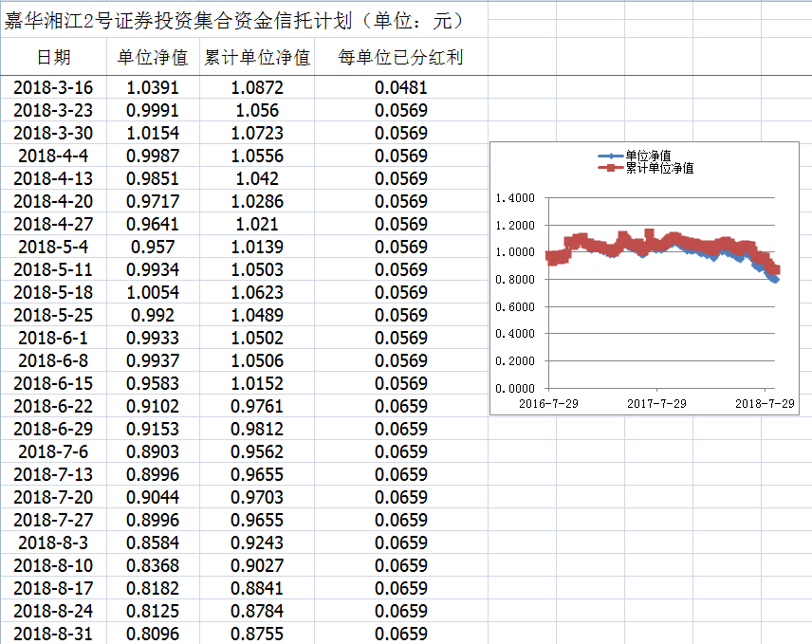Select date cell 2018-5-4

(53, 247)
